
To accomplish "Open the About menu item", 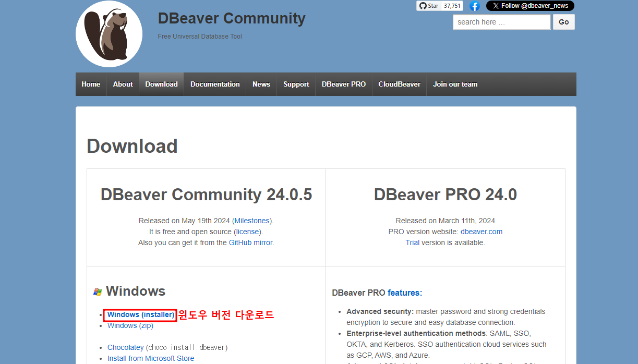I will coord(123,84).
